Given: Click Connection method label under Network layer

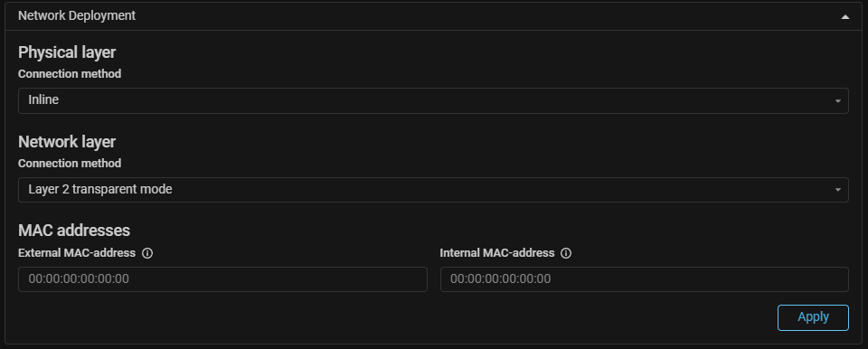Looking at the screenshot, I should click(70, 164).
